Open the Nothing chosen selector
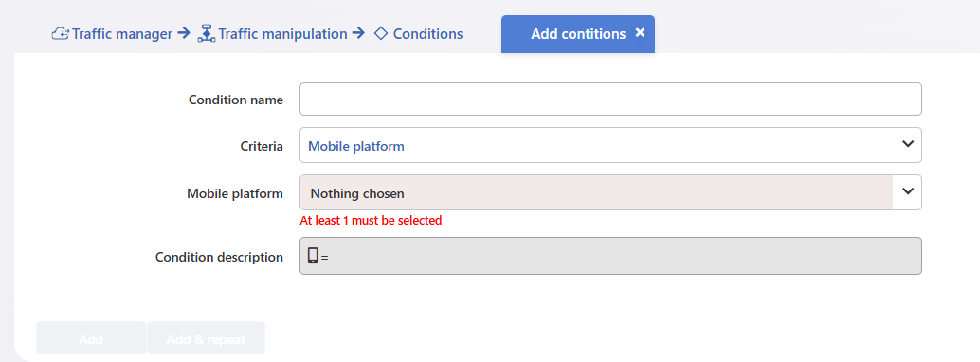Viewport: 980px width, 362px height. tap(610, 192)
